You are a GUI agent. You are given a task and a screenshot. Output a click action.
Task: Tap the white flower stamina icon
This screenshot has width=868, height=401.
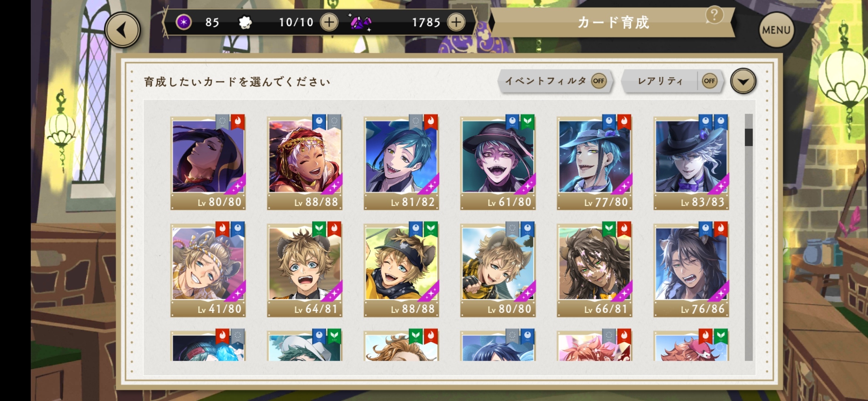pyautogui.click(x=245, y=23)
